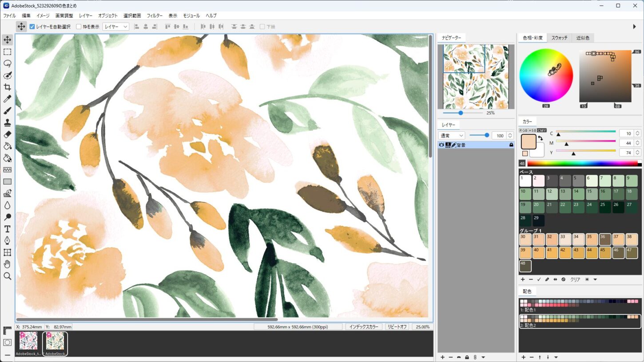Select the Text tool

pyautogui.click(x=8, y=229)
